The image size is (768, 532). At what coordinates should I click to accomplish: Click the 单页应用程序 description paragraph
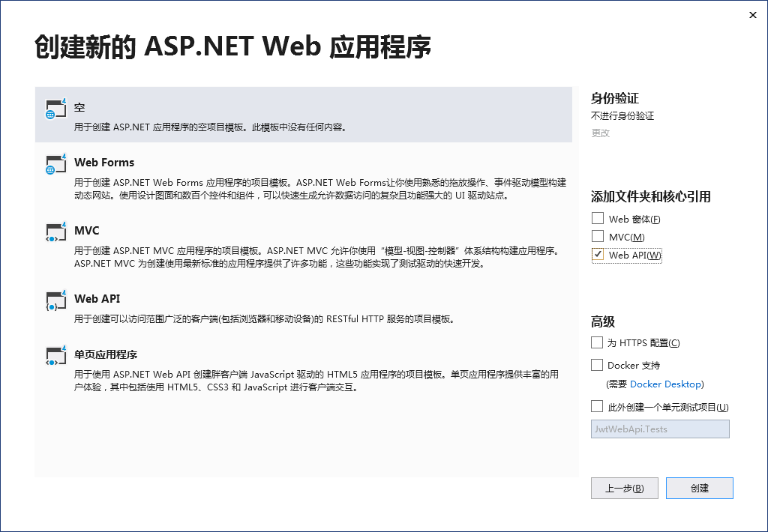[x=316, y=381]
